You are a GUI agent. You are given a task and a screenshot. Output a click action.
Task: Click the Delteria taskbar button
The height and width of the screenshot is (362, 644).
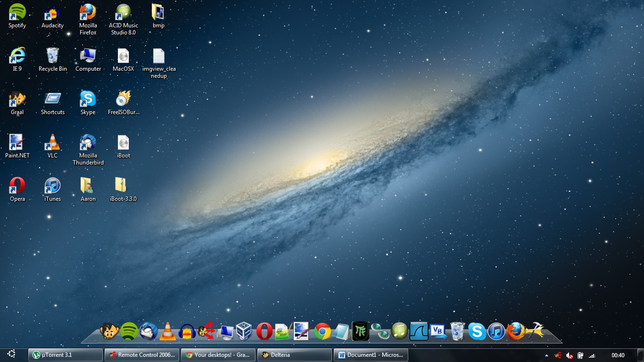(x=294, y=355)
